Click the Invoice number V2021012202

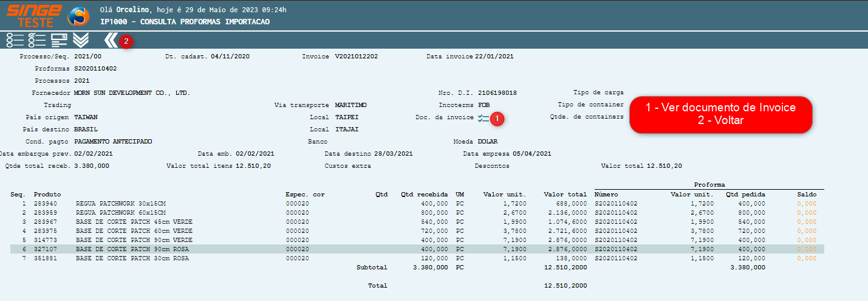356,56
